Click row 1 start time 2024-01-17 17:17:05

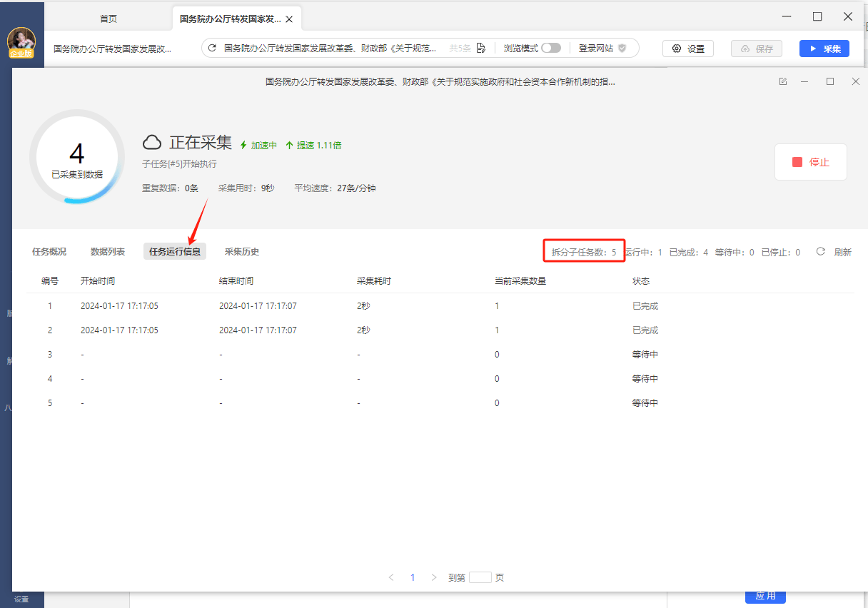click(x=119, y=306)
